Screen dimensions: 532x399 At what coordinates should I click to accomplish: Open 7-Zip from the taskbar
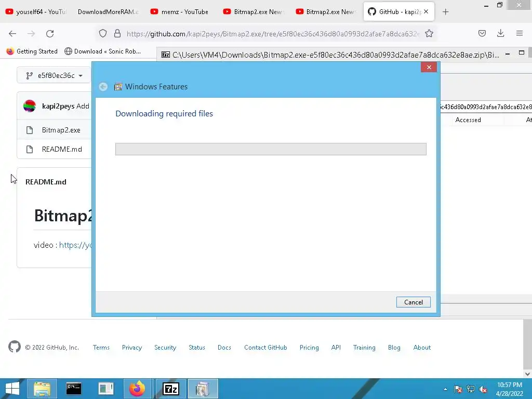click(x=170, y=389)
